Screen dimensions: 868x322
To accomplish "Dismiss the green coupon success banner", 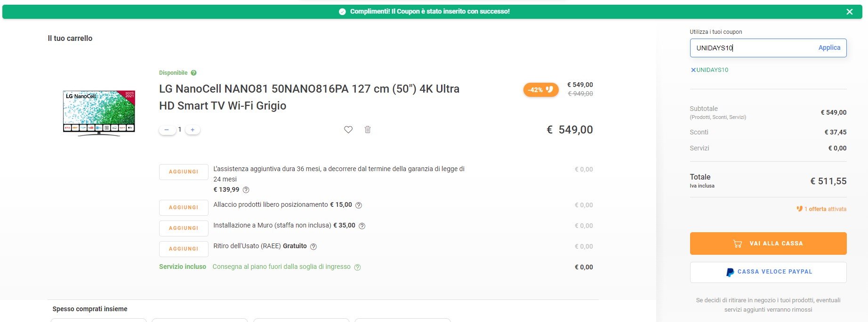I will pos(850,12).
